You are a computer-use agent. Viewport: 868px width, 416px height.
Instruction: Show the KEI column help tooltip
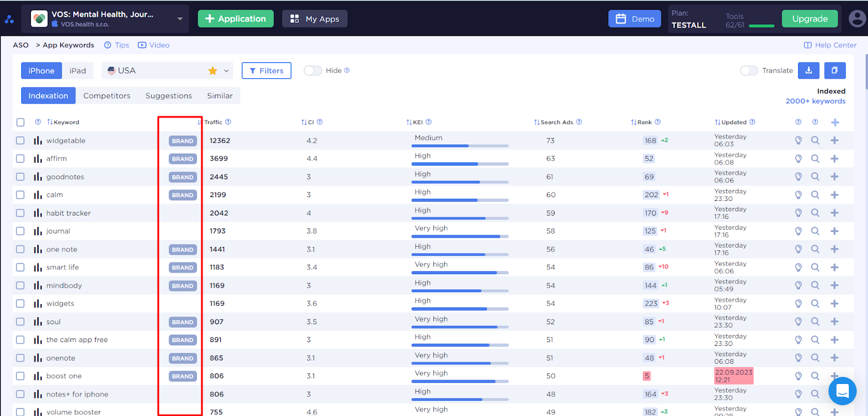click(x=429, y=122)
